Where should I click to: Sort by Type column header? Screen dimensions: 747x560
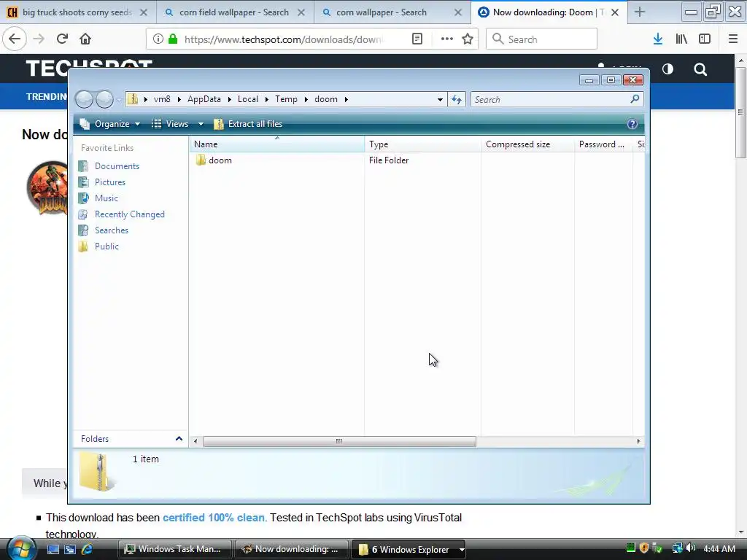422,144
